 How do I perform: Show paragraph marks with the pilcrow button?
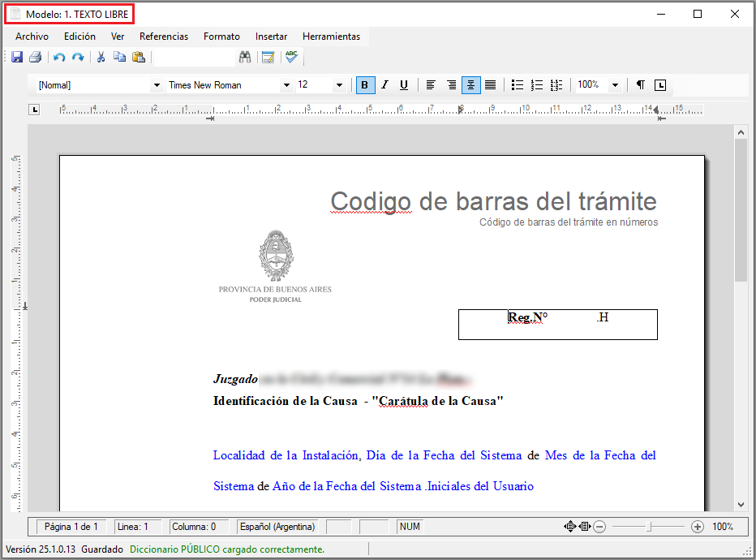coord(640,85)
